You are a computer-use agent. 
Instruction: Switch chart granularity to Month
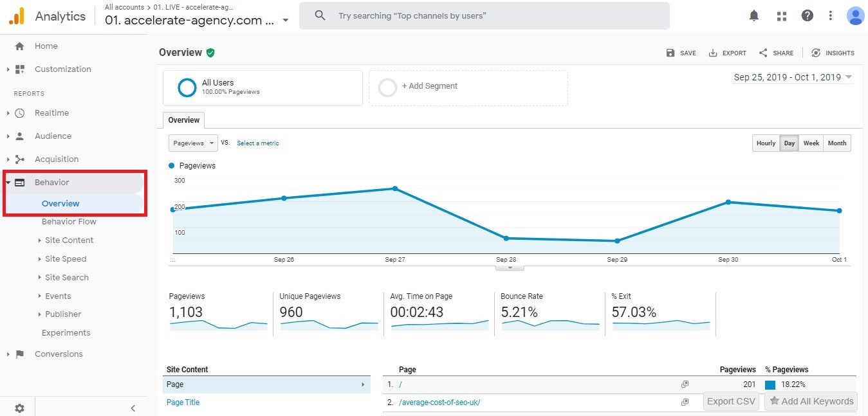[837, 143]
